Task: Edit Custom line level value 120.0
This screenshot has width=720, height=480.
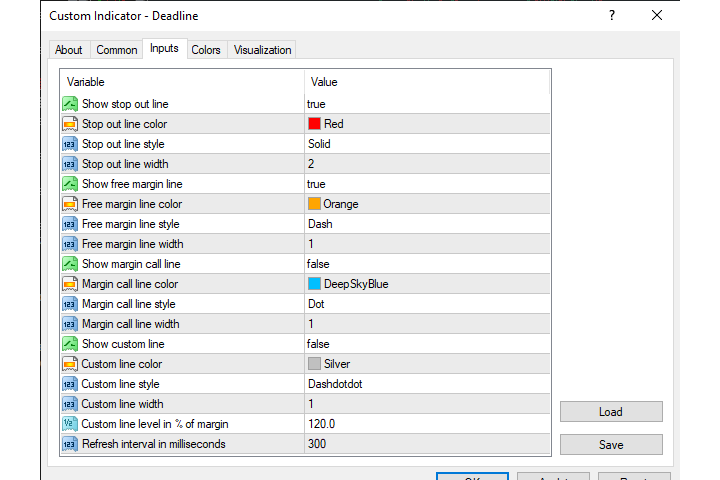Action: [x=427, y=424]
